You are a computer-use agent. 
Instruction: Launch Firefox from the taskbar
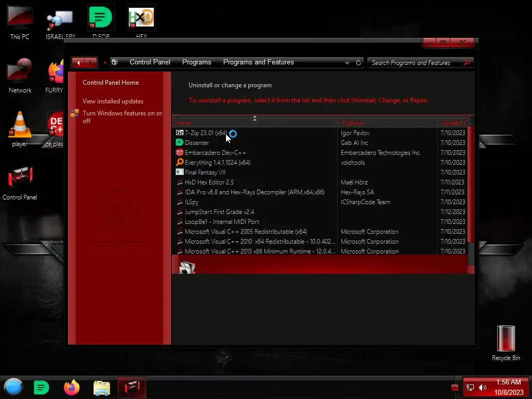click(72, 388)
